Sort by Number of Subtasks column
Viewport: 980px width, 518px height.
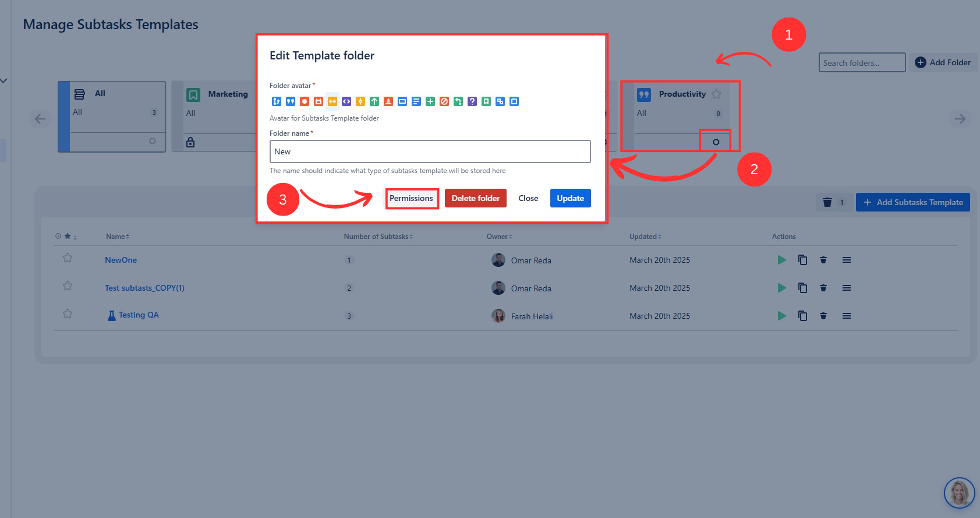pyautogui.click(x=377, y=237)
